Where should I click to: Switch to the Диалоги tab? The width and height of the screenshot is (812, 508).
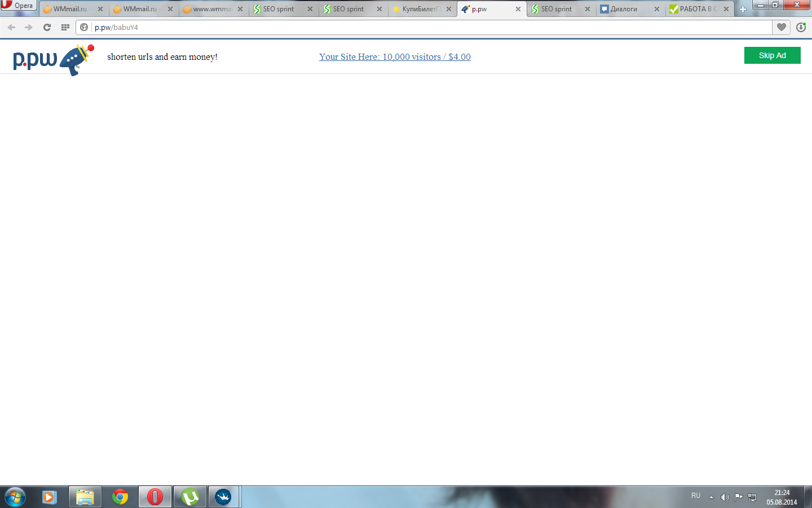pos(630,9)
